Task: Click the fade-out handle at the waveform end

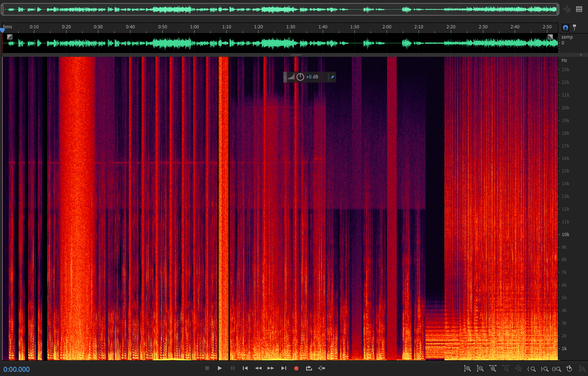Action: [x=550, y=37]
